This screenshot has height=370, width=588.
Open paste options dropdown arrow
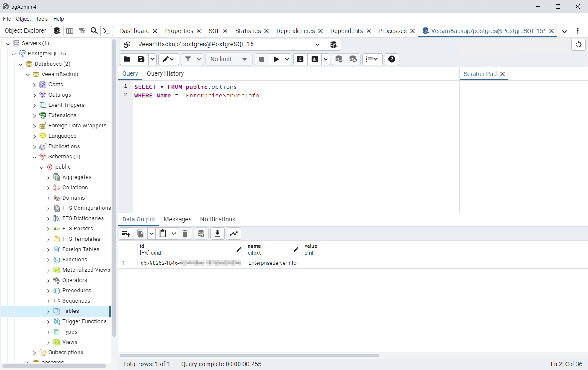point(174,234)
